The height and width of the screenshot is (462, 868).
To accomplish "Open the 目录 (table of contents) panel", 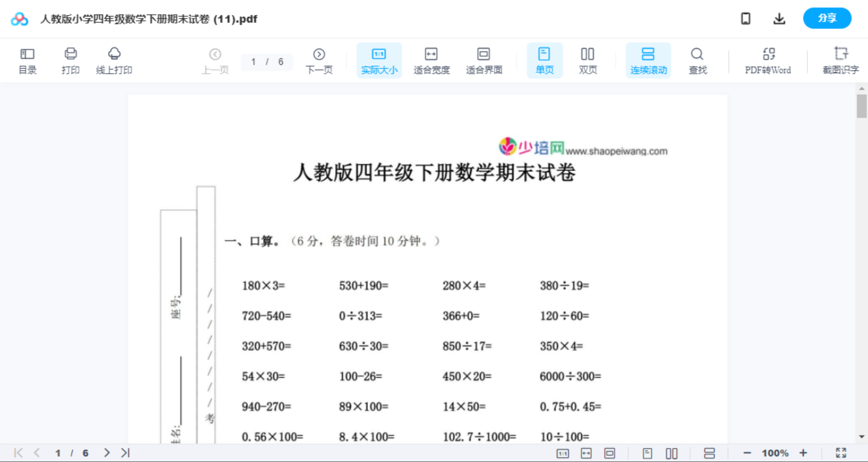I will click(27, 60).
